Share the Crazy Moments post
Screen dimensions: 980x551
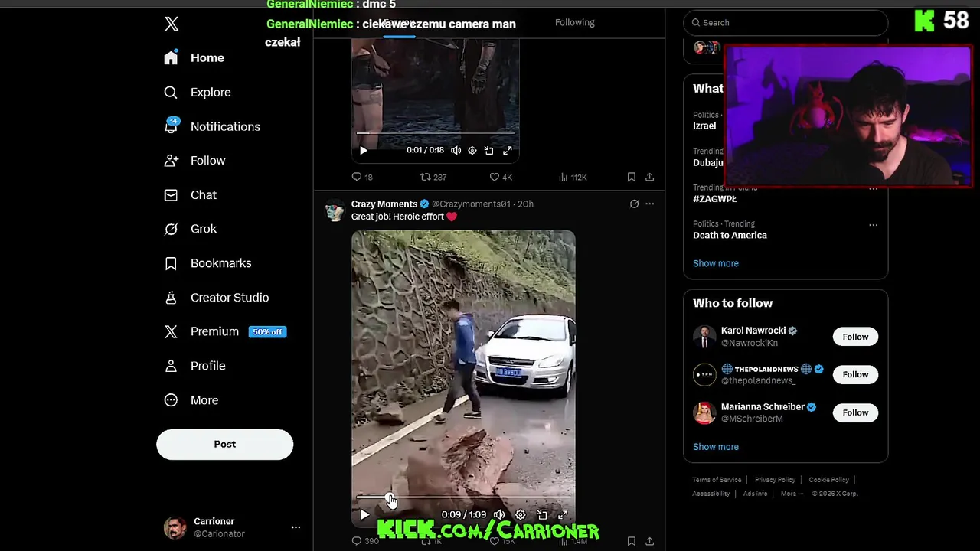tap(649, 541)
